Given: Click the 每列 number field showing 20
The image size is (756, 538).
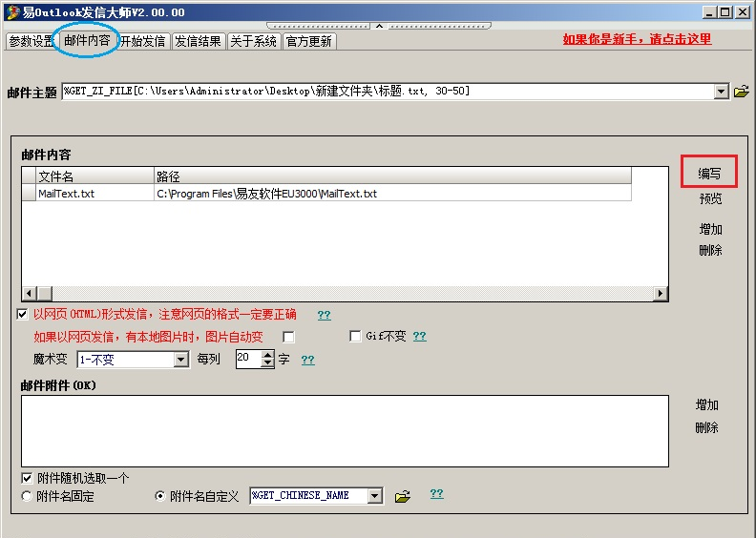Looking at the screenshot, I should click(x=248, y=360).
